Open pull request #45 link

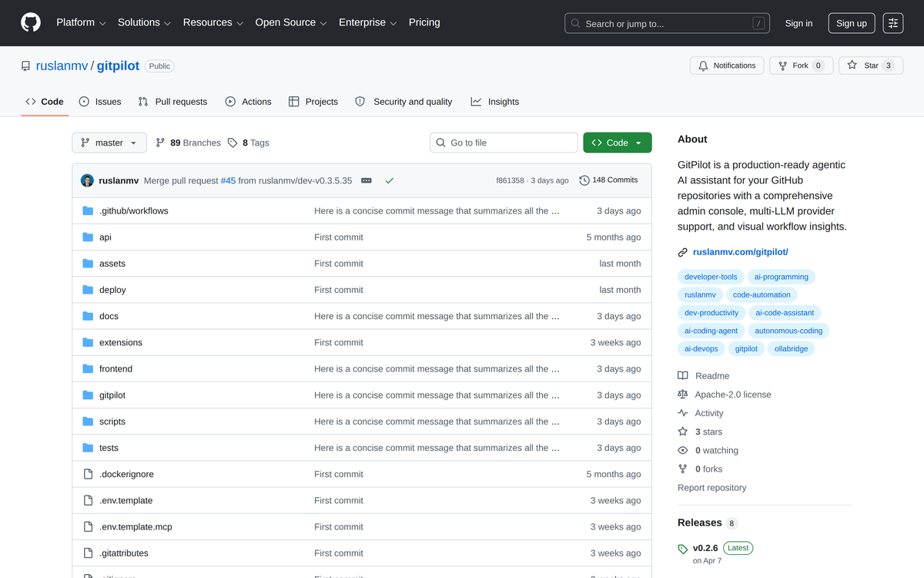pyautogui.click(x=228, y=180)
